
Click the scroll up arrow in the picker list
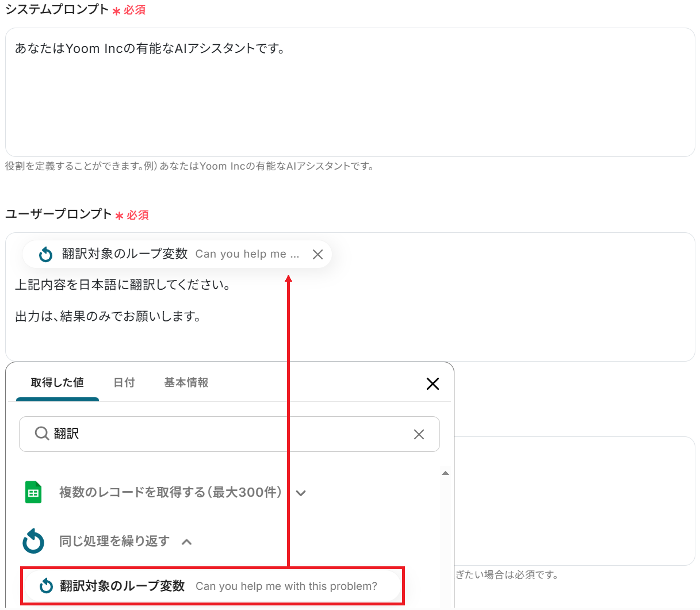point(445,473)
